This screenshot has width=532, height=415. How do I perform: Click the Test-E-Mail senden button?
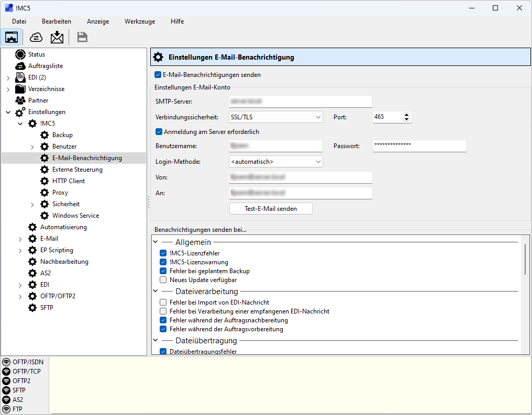[x=270, y=208]
